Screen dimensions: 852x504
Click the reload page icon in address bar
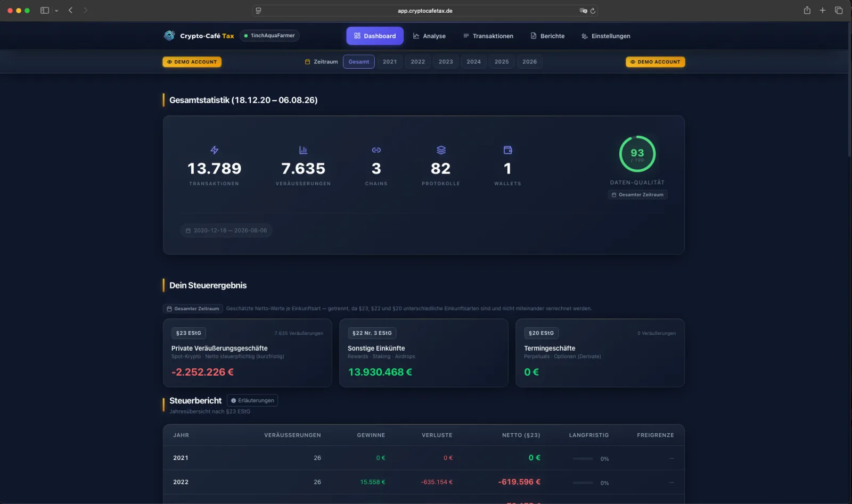point(593,11)
